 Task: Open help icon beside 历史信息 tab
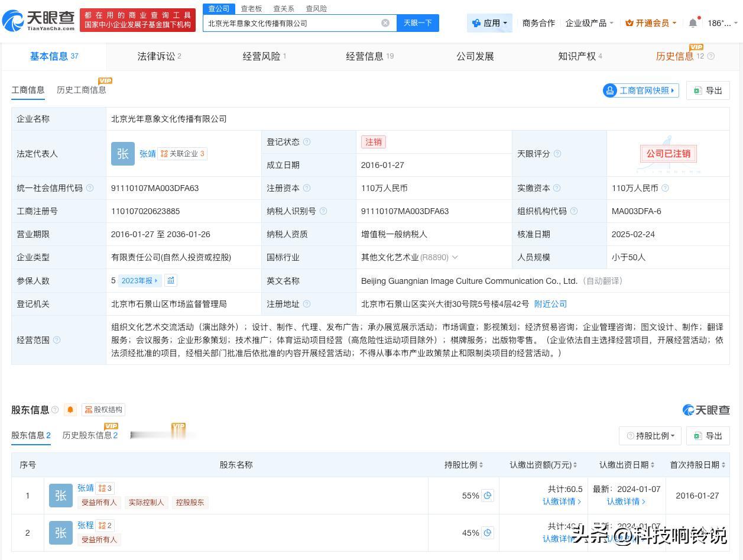tap(711, 56)
